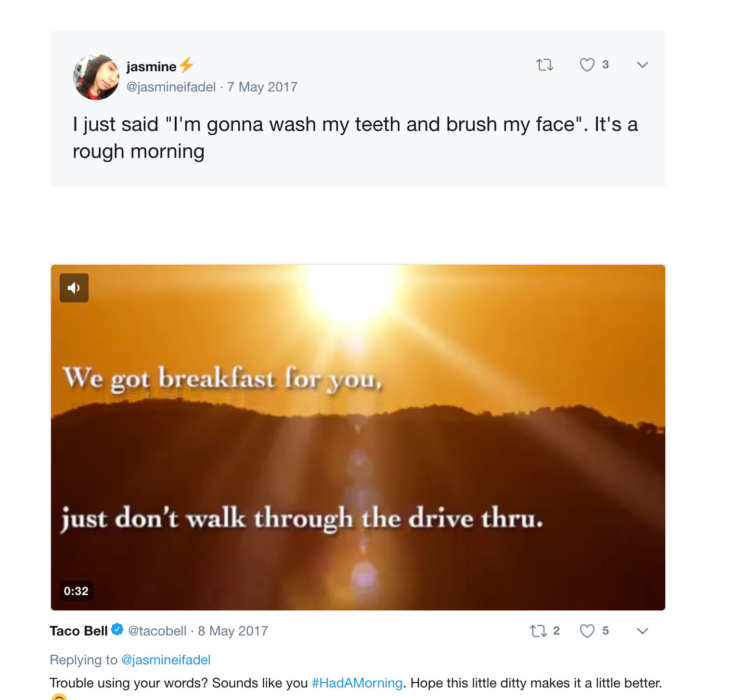Expand options chevron on Taco Bell's tweet
This screenshot has width=749, height=700.
point(642,631)
